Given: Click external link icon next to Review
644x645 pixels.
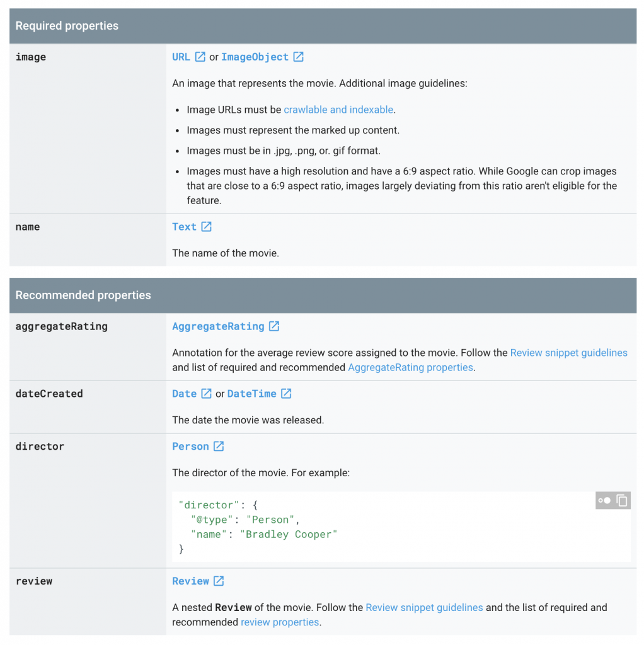Looking at the screenshot, I should pyautogui.click(x=219, y=581).
